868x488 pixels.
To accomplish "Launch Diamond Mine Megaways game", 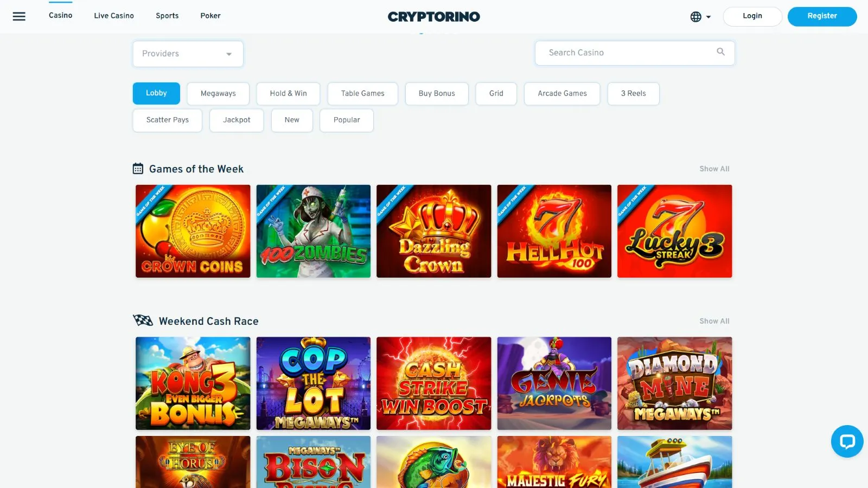I will (x=674, y=383).
